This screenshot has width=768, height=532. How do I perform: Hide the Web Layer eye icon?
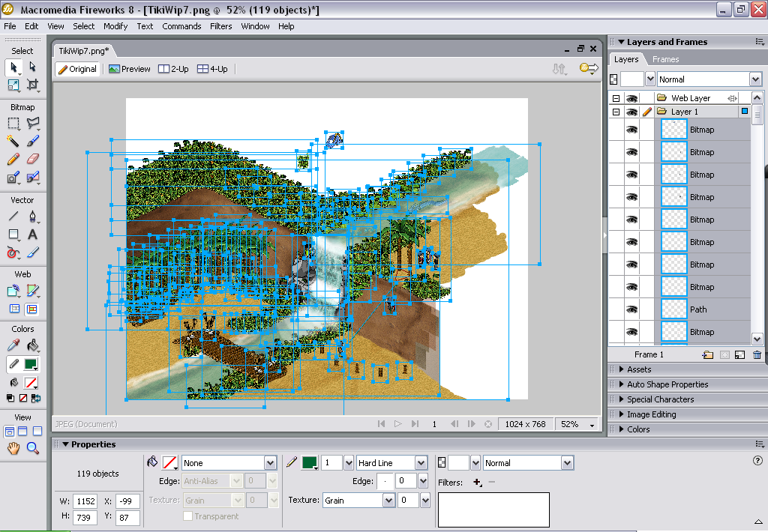tap(631, 98)
